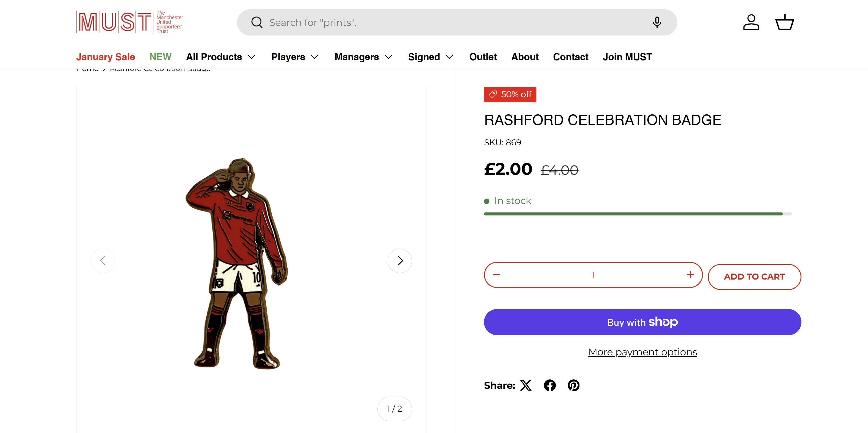
Task: Expand the Players menu dropdown
Action: pyautogui.click(x=295, y=57)
